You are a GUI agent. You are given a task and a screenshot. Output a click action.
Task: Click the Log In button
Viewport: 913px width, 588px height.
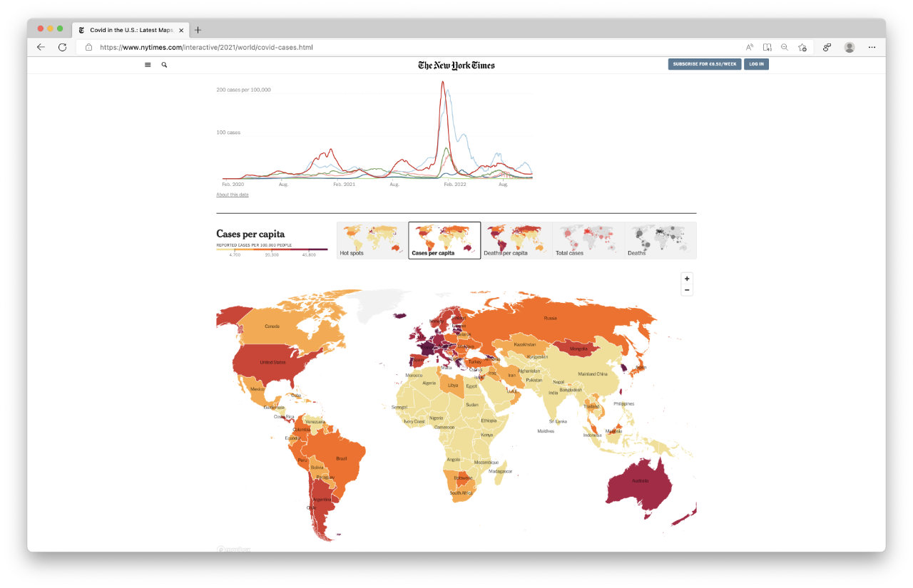click(x=756, y=64)
